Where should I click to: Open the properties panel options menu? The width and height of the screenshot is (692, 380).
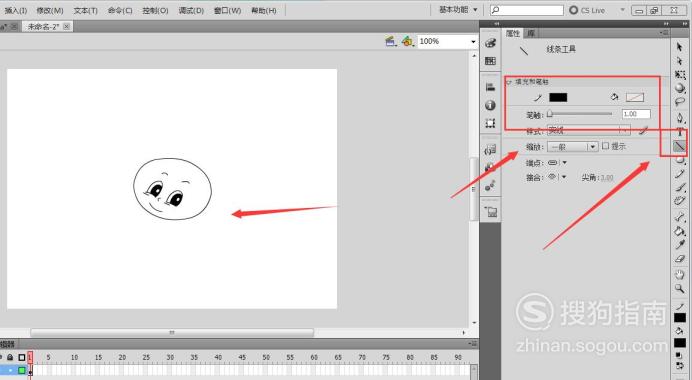tap(664, 33)
